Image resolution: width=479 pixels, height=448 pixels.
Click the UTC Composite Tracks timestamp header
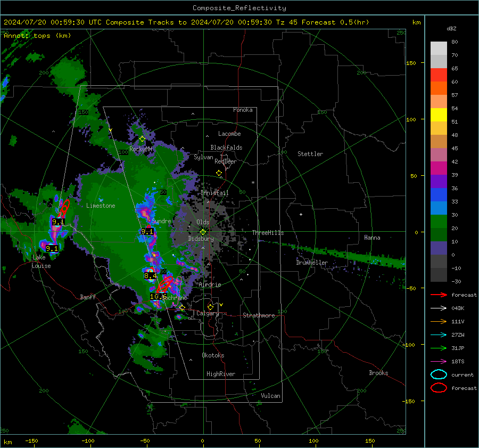(x=186, y=22)
